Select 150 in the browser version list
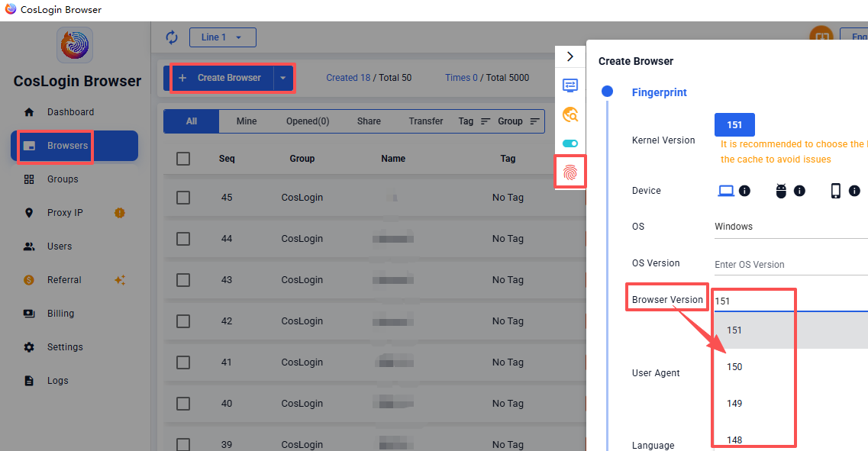The height and width of the screenshot is (451, 868). [791, 367]
